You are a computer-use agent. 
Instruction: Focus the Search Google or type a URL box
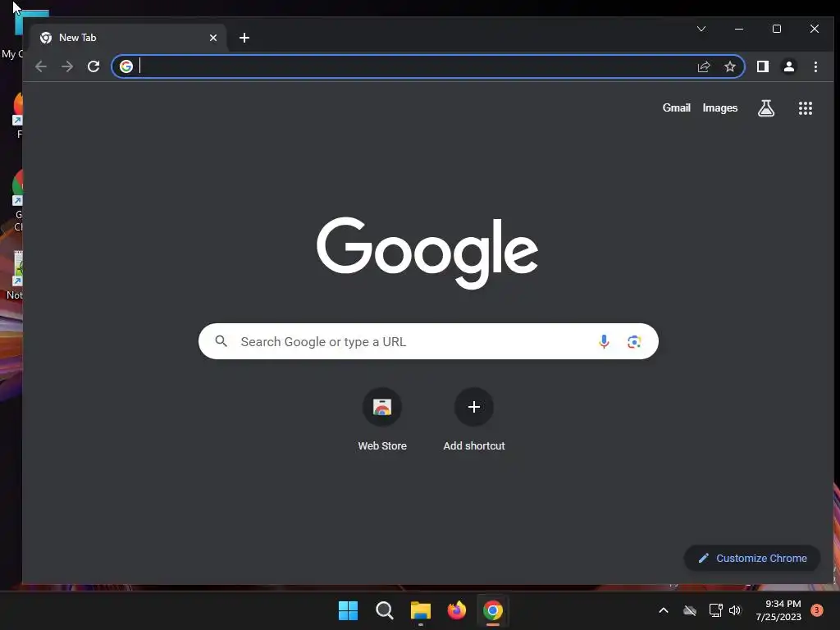pos(428,341)
